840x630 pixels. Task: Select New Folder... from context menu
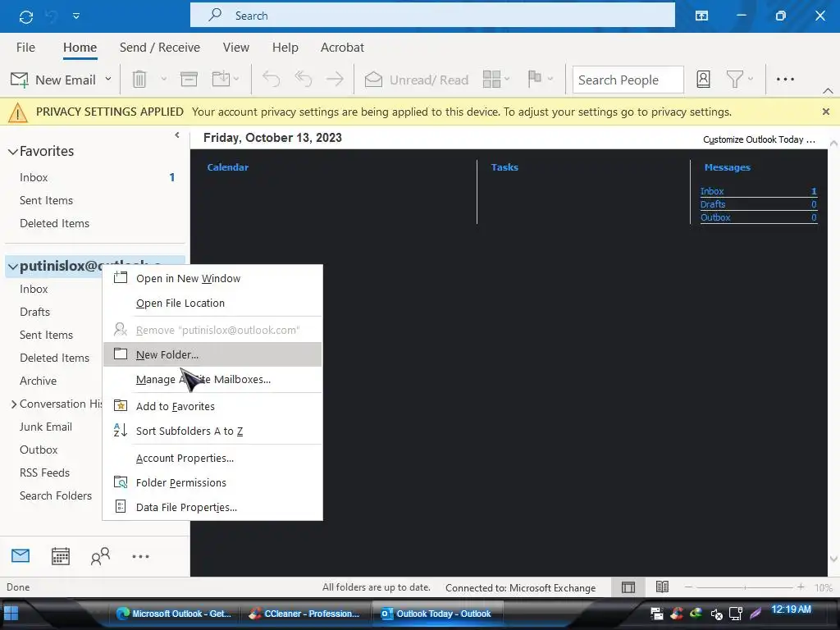coord(212,354)
